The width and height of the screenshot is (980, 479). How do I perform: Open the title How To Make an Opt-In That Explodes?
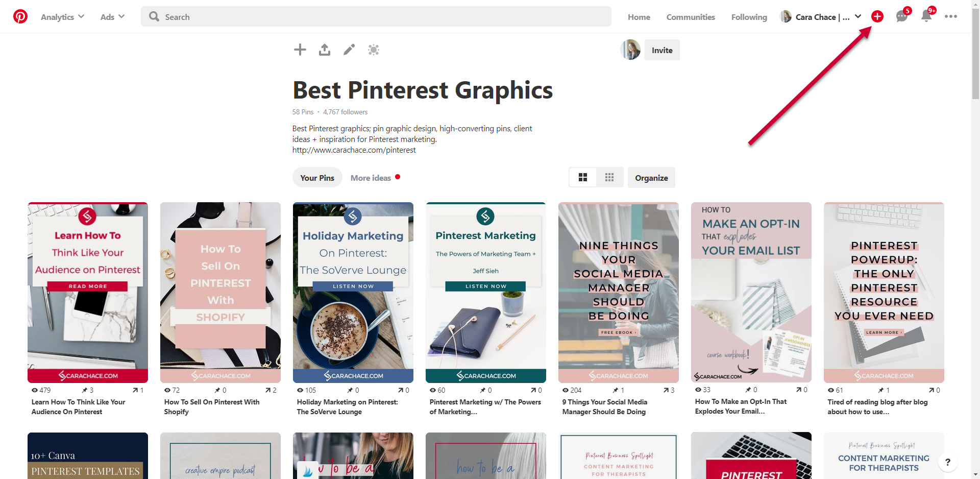(x=741, y=406)
